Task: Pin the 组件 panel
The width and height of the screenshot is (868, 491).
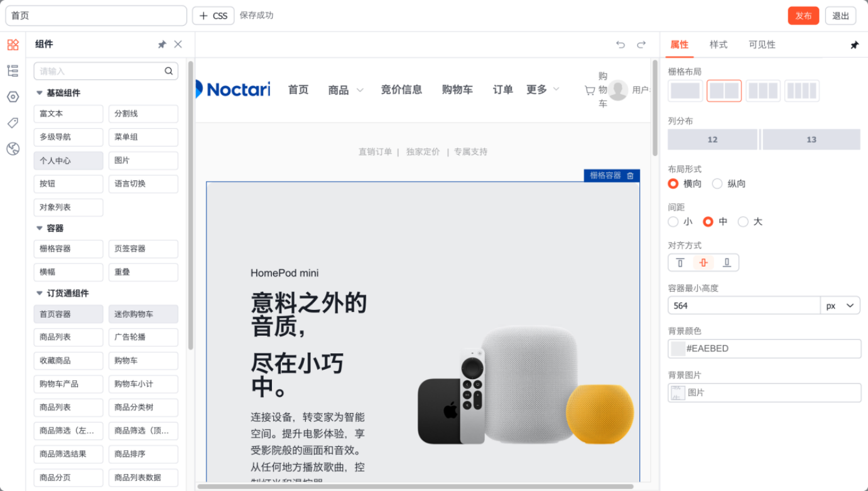Action: [x=162, y=45]
